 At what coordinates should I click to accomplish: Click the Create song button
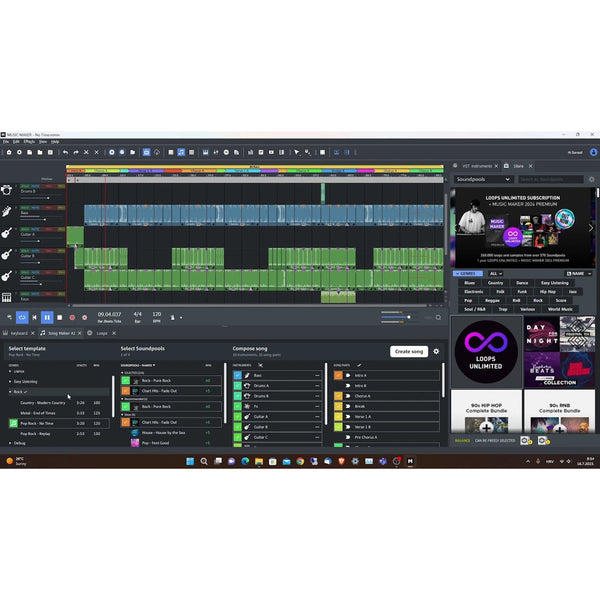pos(409,351)
